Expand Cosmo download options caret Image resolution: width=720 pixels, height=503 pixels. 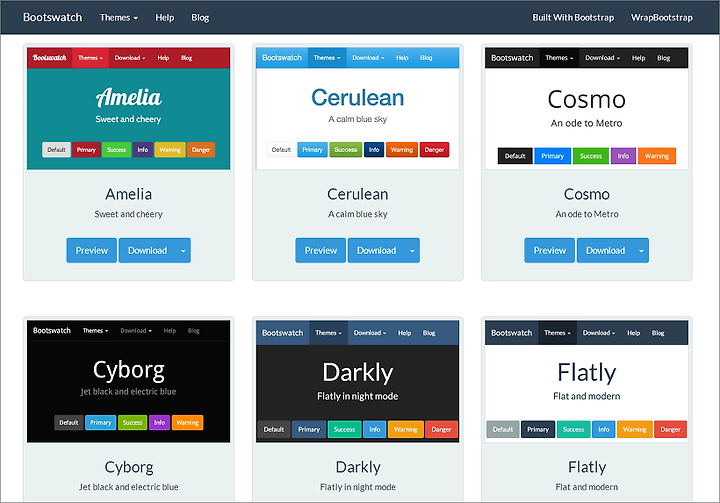641,250
